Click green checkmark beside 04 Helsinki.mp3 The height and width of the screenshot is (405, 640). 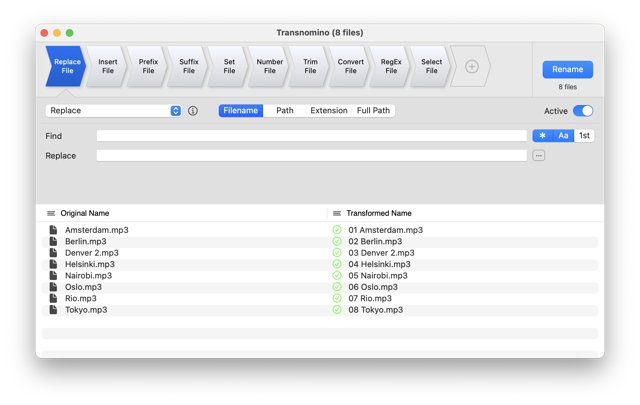click(x=337, y=264)
